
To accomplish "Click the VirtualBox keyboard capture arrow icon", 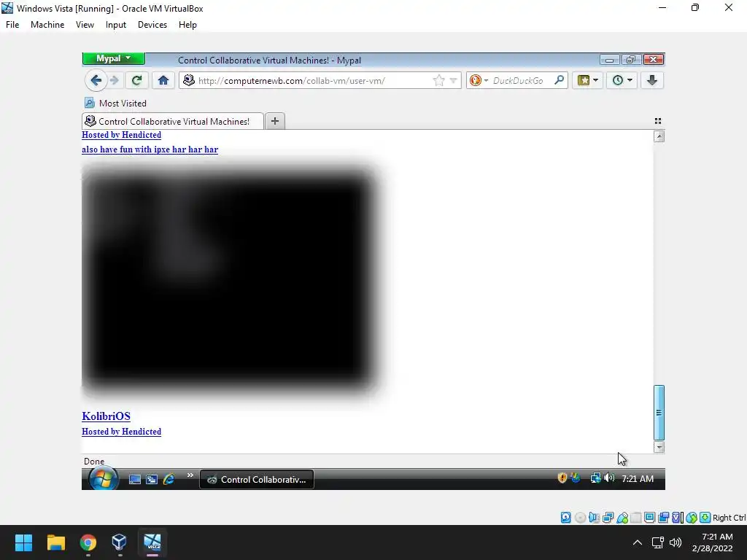I will click(x=705, y=518).
